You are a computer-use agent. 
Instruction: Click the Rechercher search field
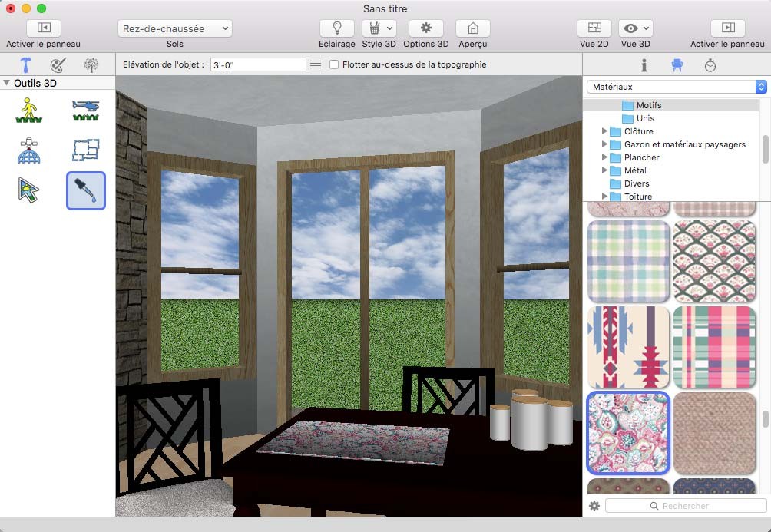(x=685, y=506)
